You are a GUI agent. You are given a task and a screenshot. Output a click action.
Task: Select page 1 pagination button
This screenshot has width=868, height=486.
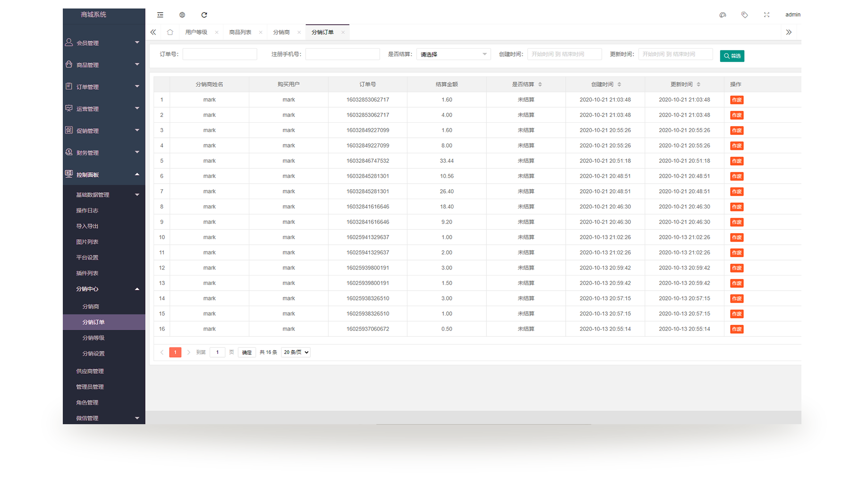(x=175, y=352)
